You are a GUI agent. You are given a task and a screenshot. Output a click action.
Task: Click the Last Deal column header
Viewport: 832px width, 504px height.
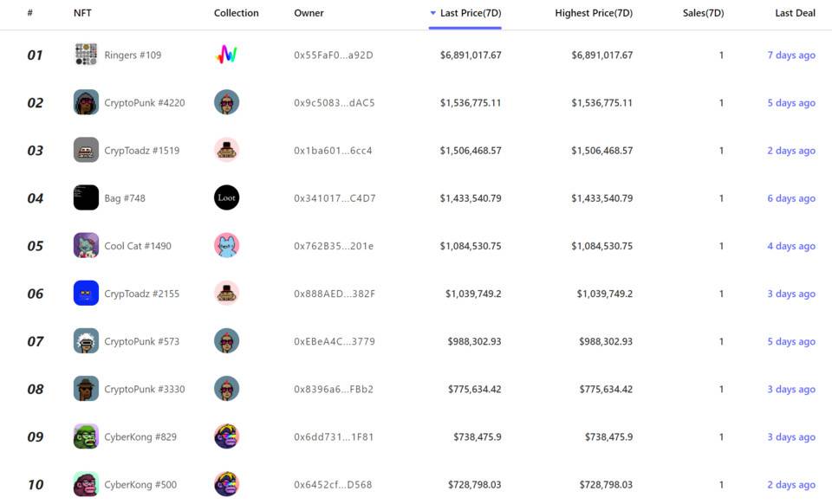pos(795,13)
